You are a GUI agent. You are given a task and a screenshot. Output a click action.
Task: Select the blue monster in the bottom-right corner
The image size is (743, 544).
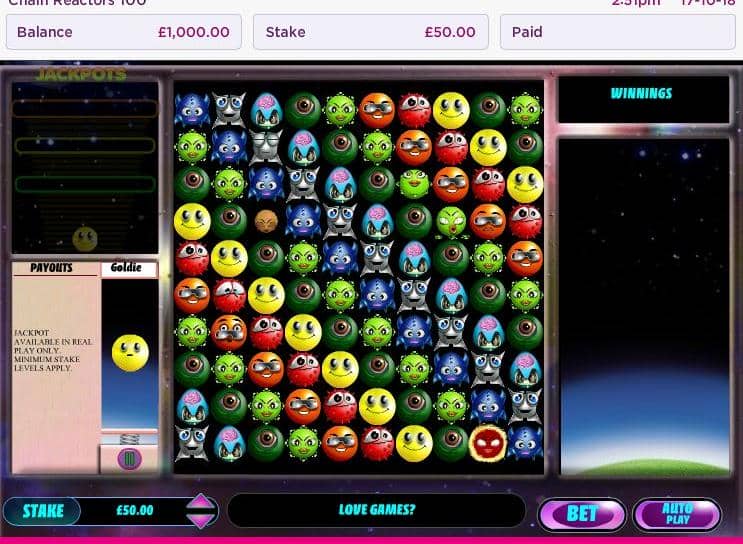pos(525,443)
